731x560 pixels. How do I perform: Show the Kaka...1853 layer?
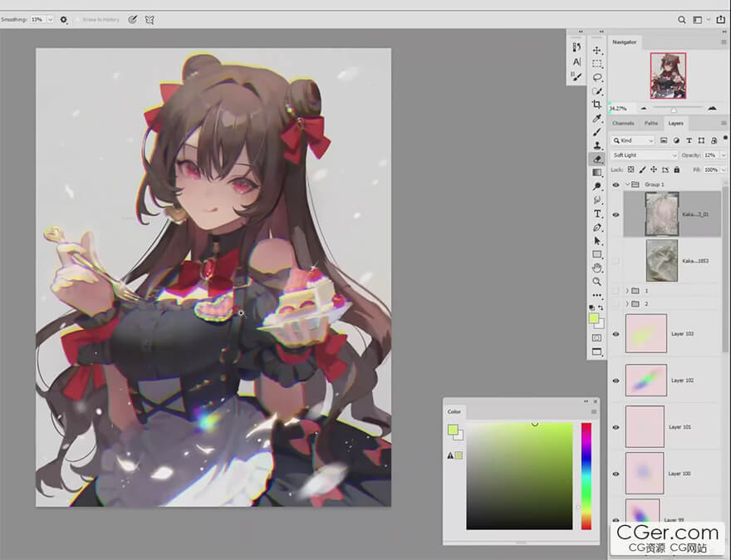coord(616,261)
